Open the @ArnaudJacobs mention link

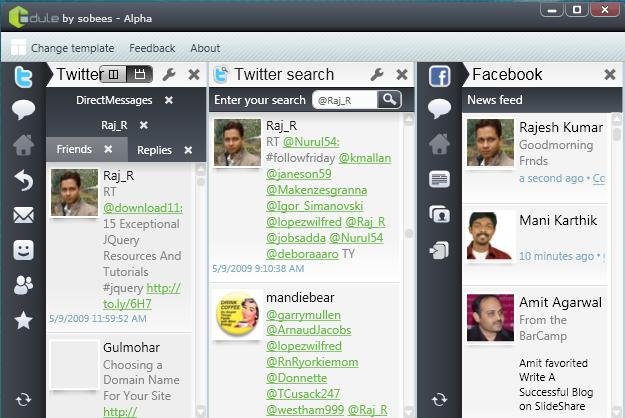309,330
